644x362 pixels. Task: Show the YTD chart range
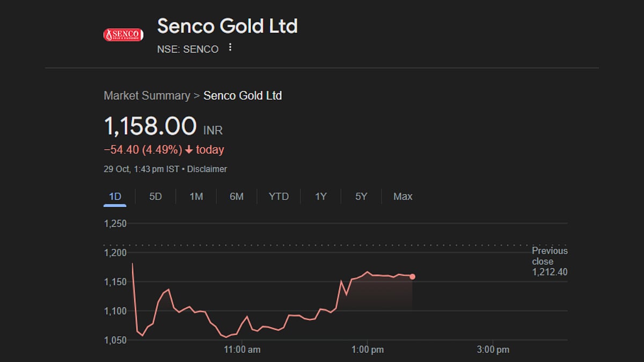point(279,196)
